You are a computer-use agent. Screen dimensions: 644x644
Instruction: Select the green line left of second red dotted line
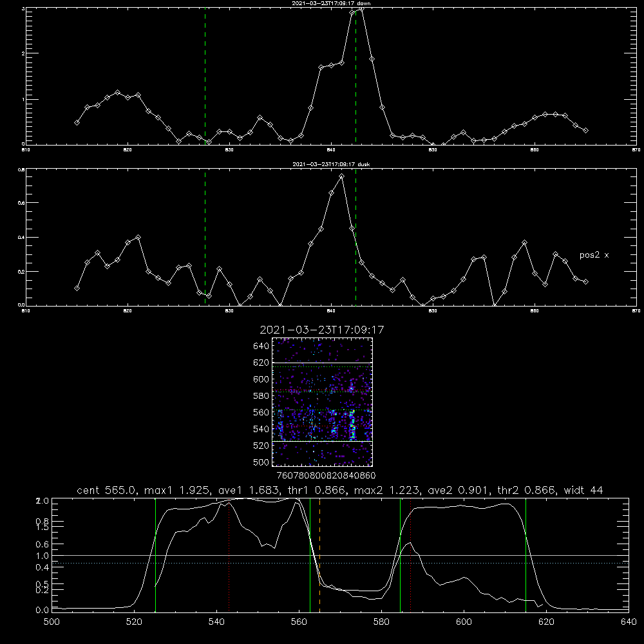coord(400,554)
